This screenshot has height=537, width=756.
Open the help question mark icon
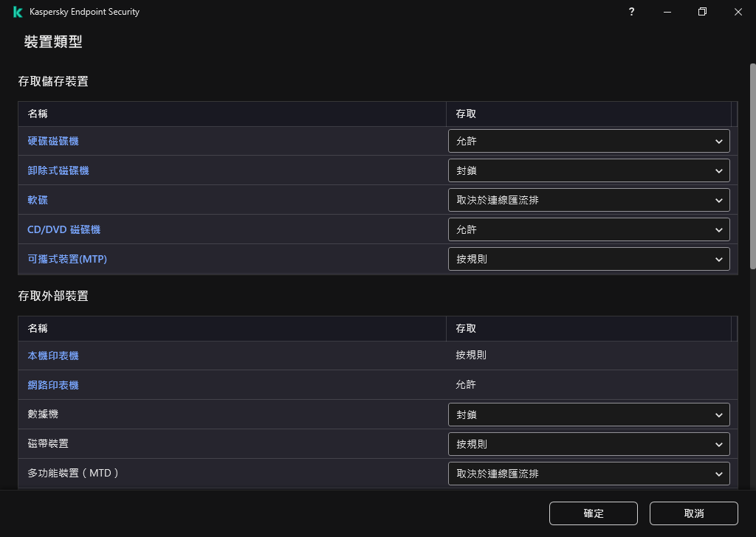[x=631, y=12]
